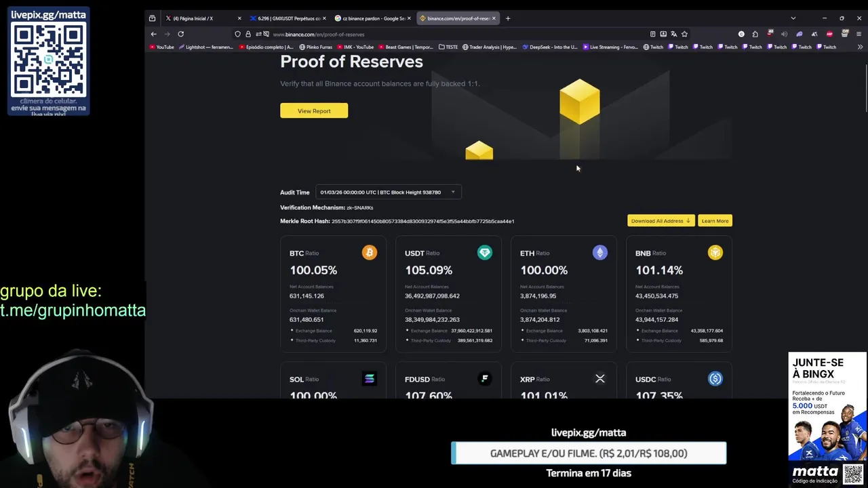This screenshot has width=868, height=488.
Task: Open the Audit Time dropdown
Action: click(x=388, y=192)
